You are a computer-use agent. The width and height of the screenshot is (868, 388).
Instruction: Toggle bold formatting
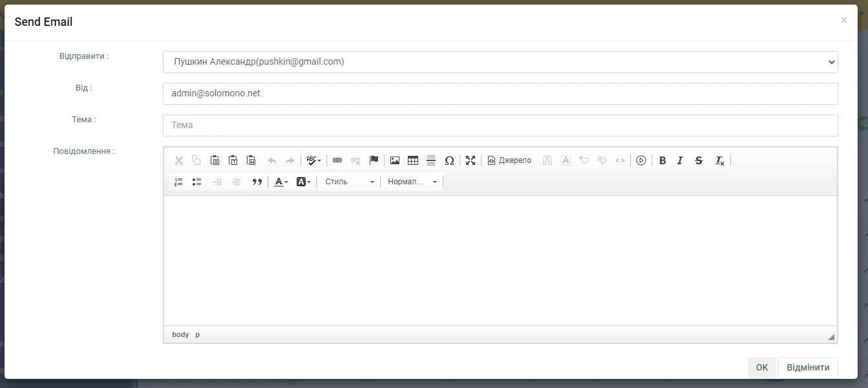[662, 160]
